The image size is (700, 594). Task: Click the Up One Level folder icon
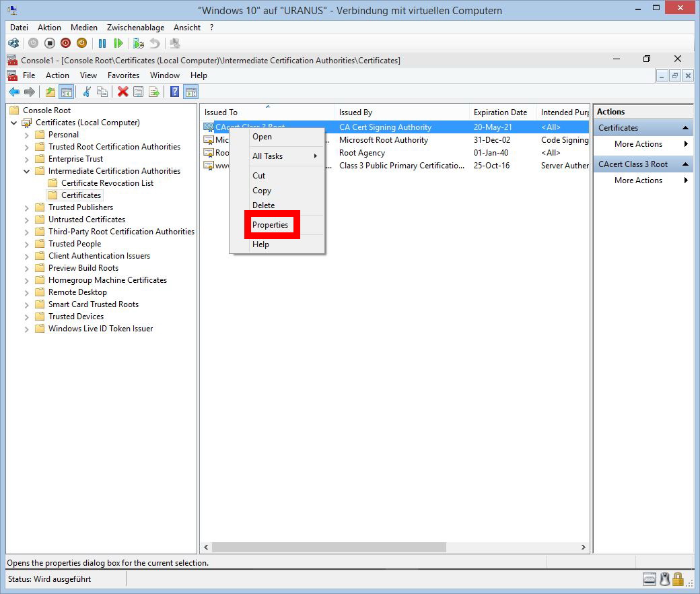(x=50, y=92)
